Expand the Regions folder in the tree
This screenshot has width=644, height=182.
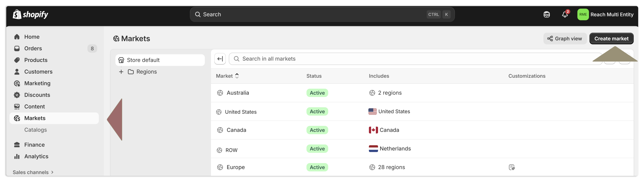(131, 71)
